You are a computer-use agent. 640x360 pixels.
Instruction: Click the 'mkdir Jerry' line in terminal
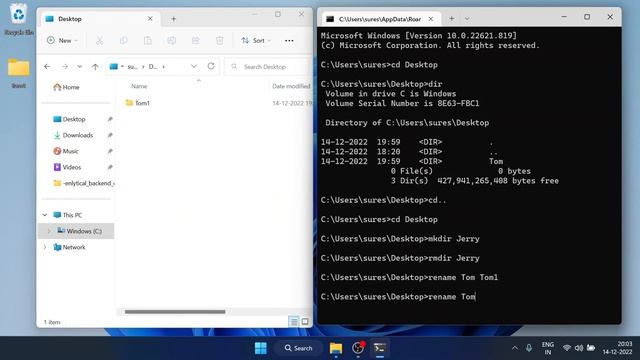[x=400, y=239]
